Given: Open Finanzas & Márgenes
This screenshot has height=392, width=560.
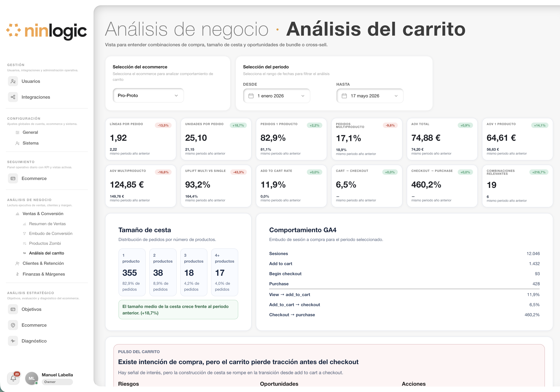Looking at the screenshot, I should (x=44, y=274).
